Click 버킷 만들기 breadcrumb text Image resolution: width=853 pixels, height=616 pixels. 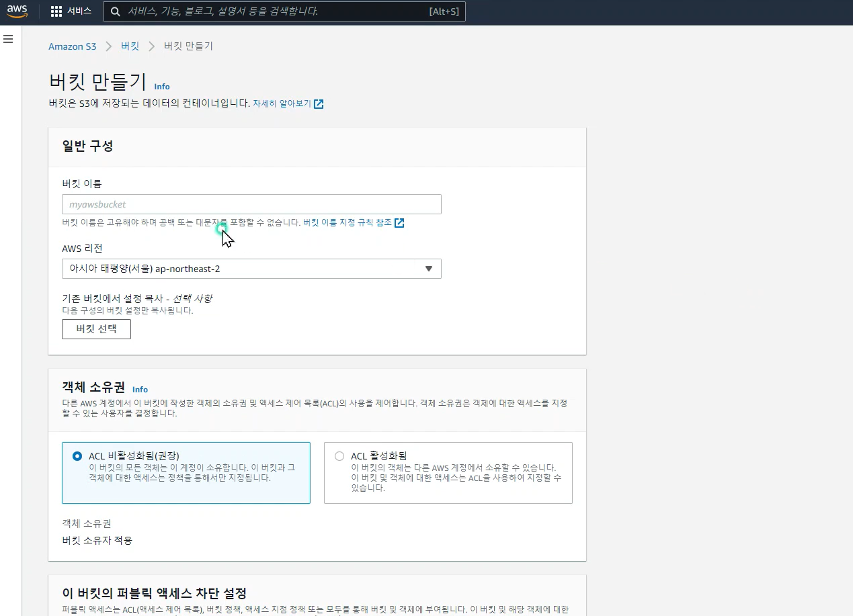[x=188, y=46]
